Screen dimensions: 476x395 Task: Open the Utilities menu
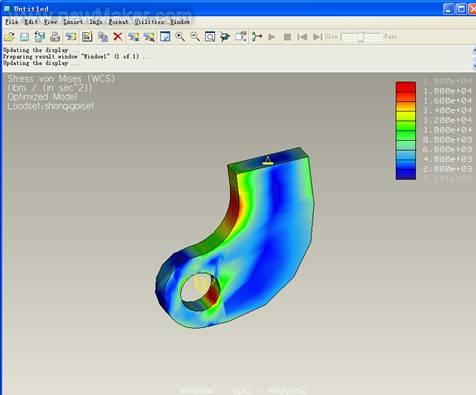tap(149, 22)
